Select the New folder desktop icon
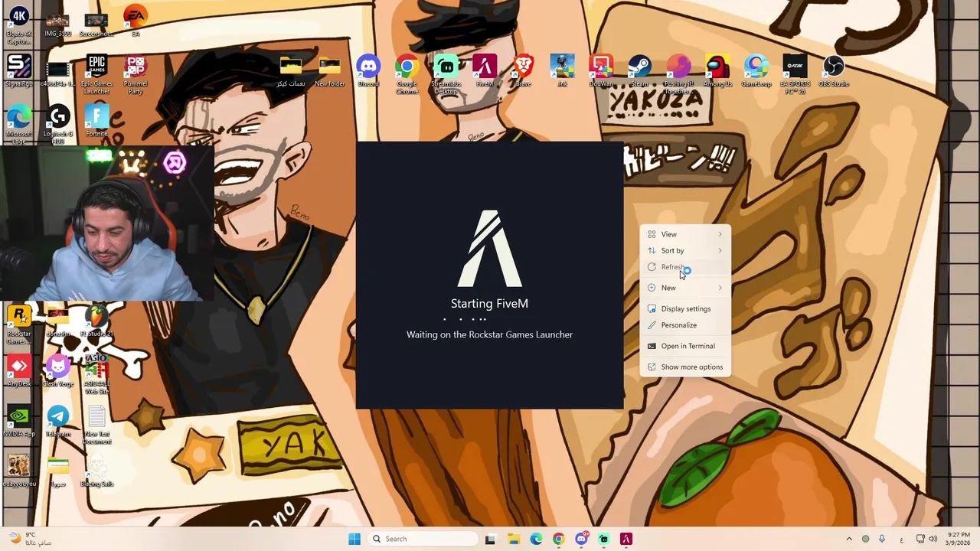 (330, 71)
